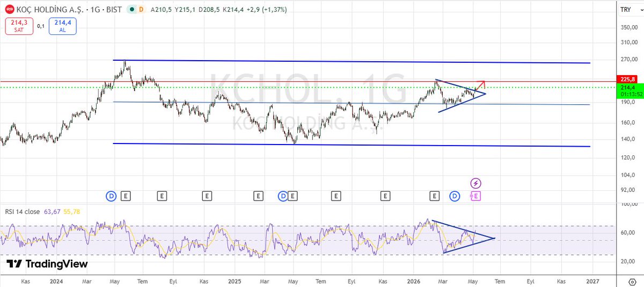This screenshot has width=644, height=287.
Task: Click the 270,00 price axis label
Action: [629, 59]
